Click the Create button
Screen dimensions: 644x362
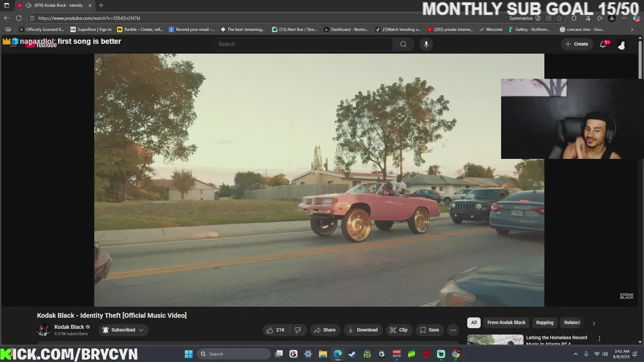(x=577, y=44)
